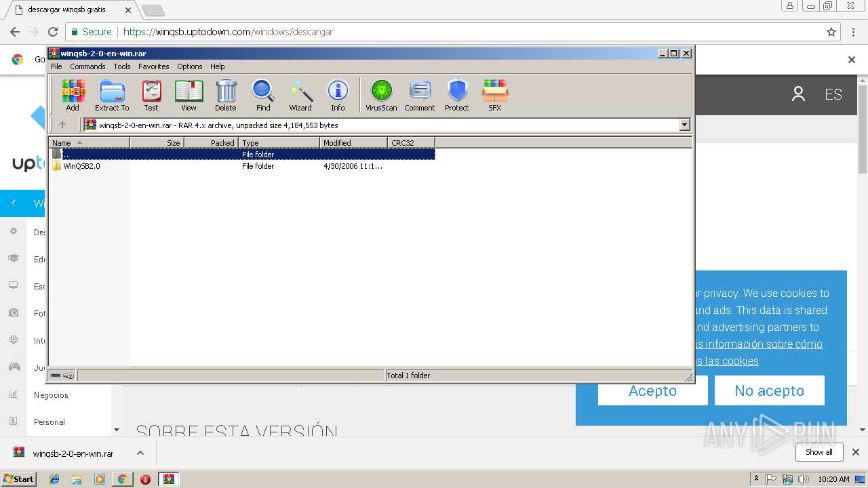
Task: Sort by CRC32 column header
Action: [411, 143]
